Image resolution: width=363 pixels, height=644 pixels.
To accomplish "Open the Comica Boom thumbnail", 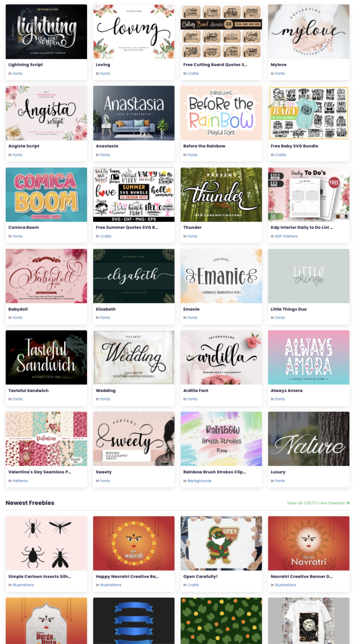I will (46, 194).
